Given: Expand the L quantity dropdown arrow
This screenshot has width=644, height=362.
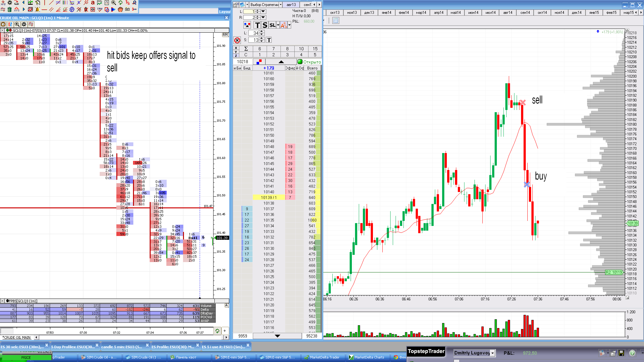Looking at the screenshot, I should 263,12.
